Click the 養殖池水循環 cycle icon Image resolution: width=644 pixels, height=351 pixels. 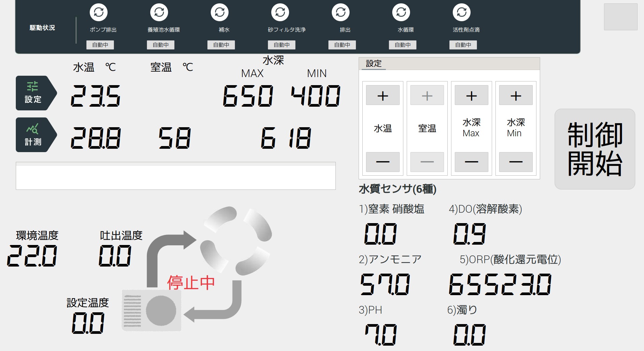159,12
